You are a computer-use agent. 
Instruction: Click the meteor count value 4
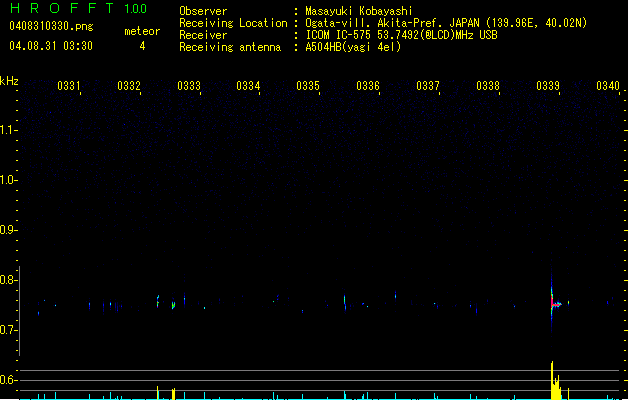[x=142, y=46]
